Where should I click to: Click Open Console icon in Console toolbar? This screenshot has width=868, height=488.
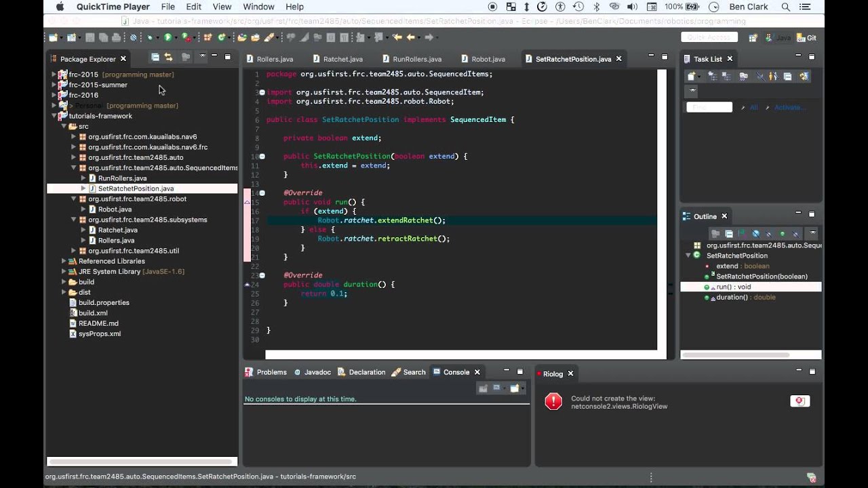pos(515,388)
